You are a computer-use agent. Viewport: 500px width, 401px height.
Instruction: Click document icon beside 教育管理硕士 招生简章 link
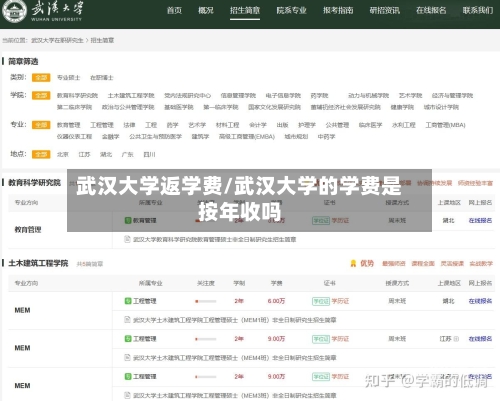127,239
